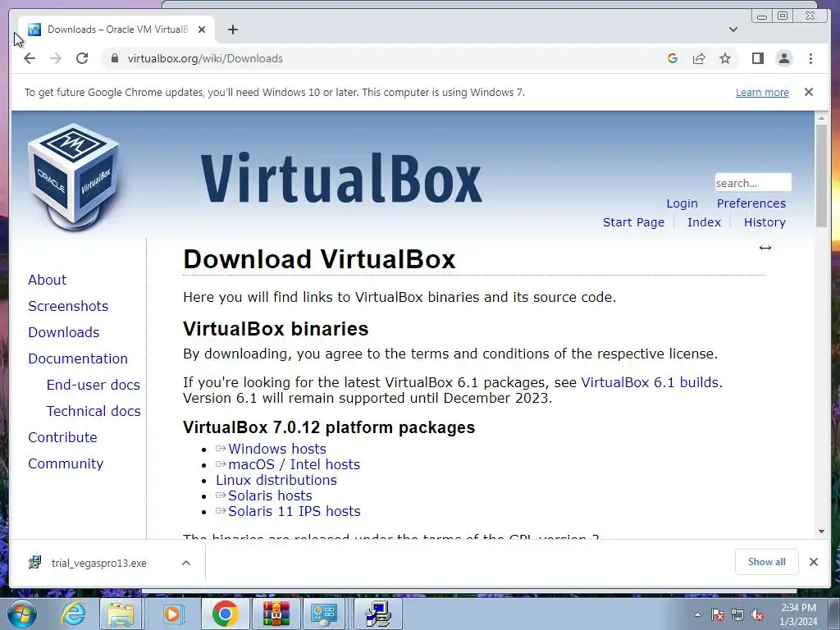Click the scrollbar up arrow
840x630 pixels.
click(821, 117)
